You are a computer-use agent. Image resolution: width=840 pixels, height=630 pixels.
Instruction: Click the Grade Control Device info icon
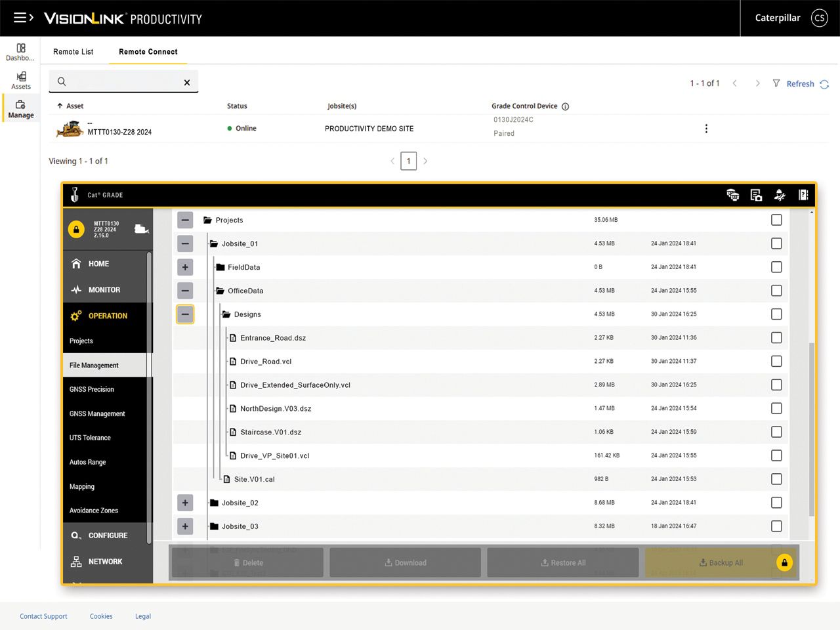click(565, 106)
